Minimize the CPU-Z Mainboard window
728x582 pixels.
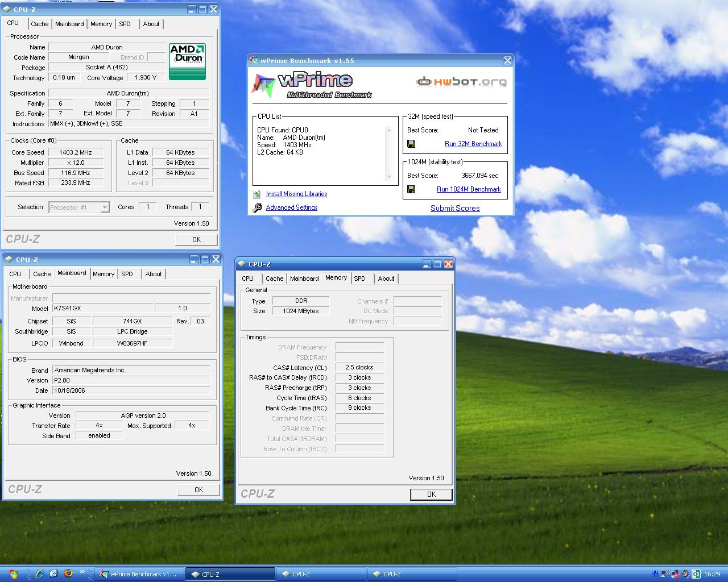pos(195,260)
